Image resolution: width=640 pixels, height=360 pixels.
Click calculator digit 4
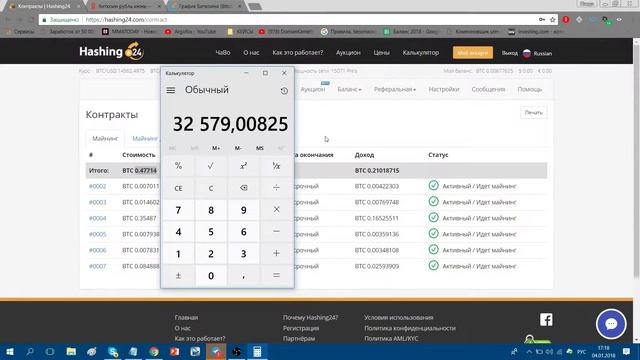(x=178, y=232)
